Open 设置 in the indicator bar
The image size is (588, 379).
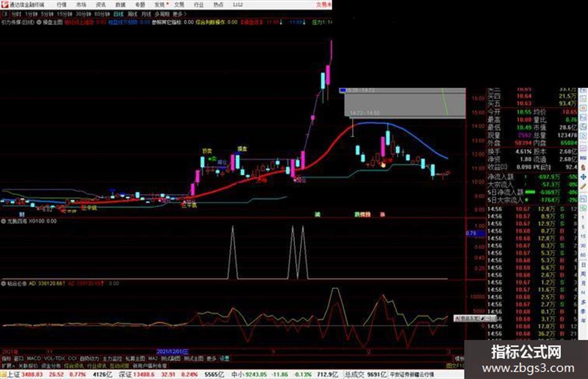click(225, 358)
